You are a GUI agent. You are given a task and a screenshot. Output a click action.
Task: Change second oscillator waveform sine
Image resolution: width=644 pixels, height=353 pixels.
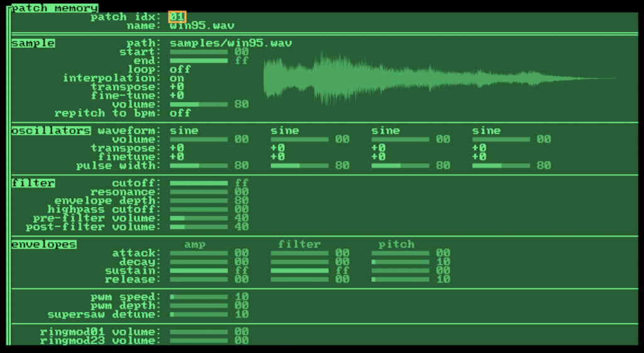click(285, 131)
